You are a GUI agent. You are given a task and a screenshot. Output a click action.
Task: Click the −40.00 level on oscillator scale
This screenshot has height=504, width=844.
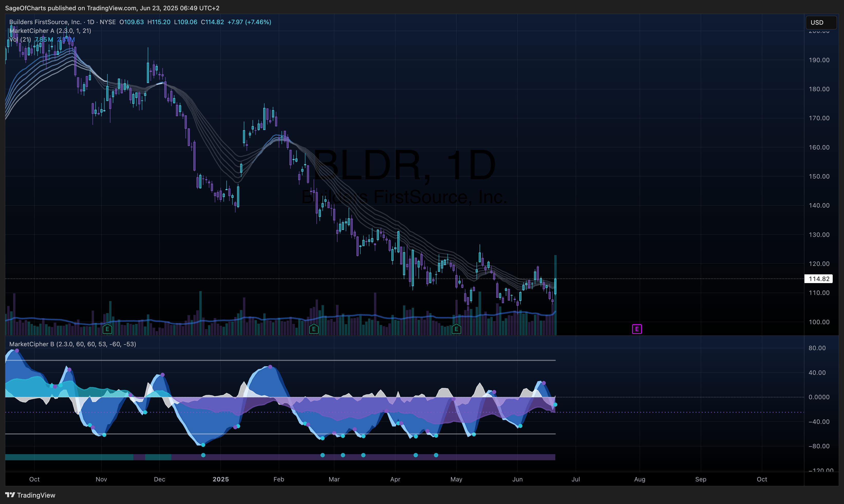[x=819, y=422]
